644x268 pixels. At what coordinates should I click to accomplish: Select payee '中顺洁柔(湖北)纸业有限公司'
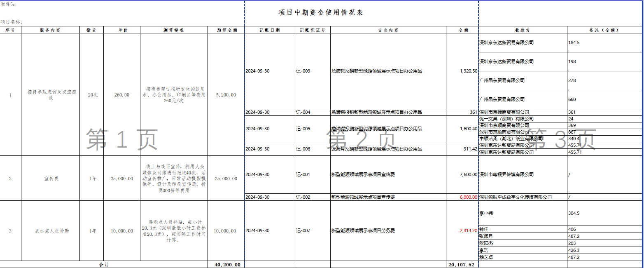[523, 139]
